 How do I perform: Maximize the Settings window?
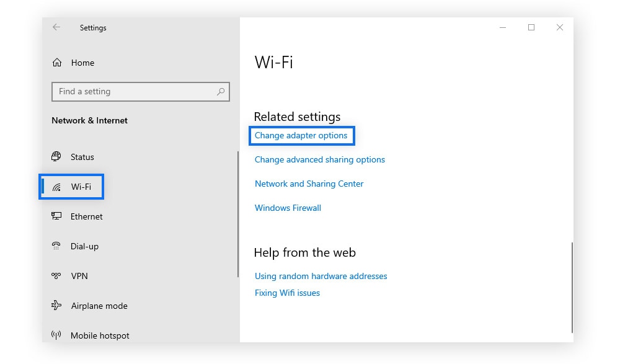[x=531, y=27]
